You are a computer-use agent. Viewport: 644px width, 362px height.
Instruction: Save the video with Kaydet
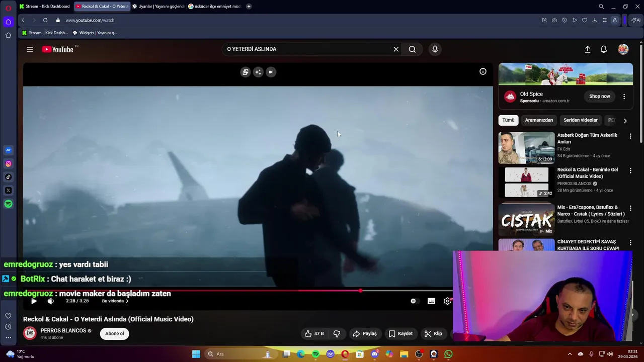point(400,334)
